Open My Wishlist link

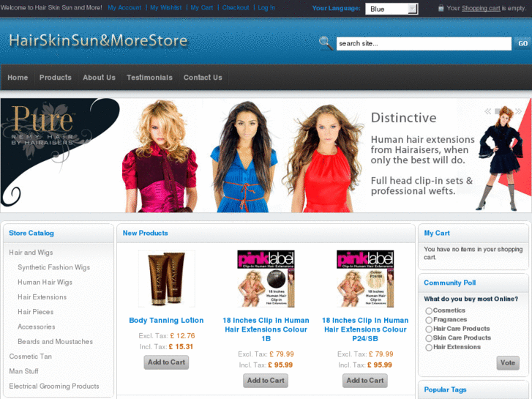coord(166,7)
